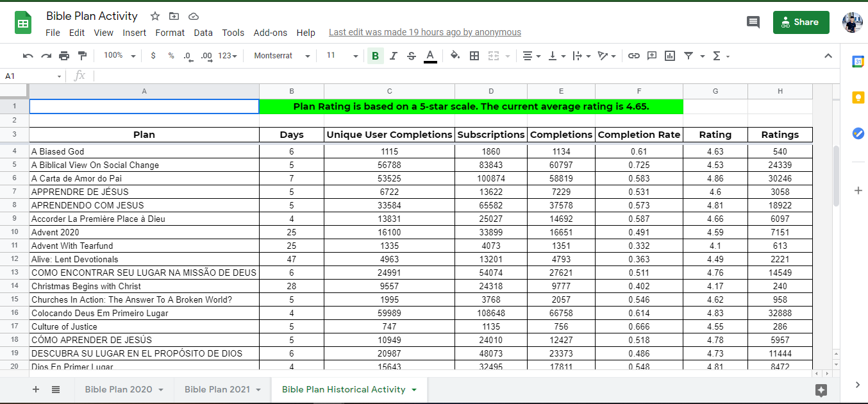Click the green Share button
Screen dimensions: 868x404
[801, 22]
